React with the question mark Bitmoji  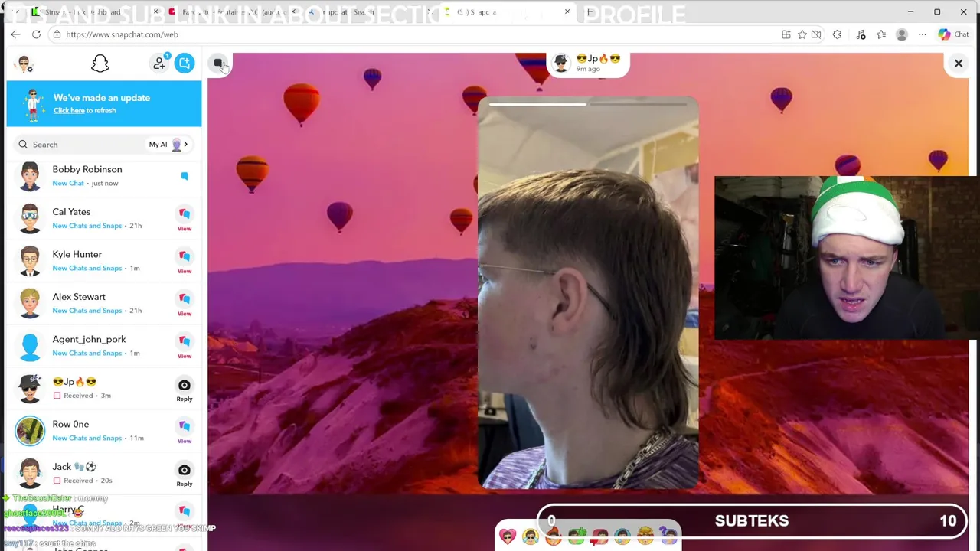pos(668,536)
